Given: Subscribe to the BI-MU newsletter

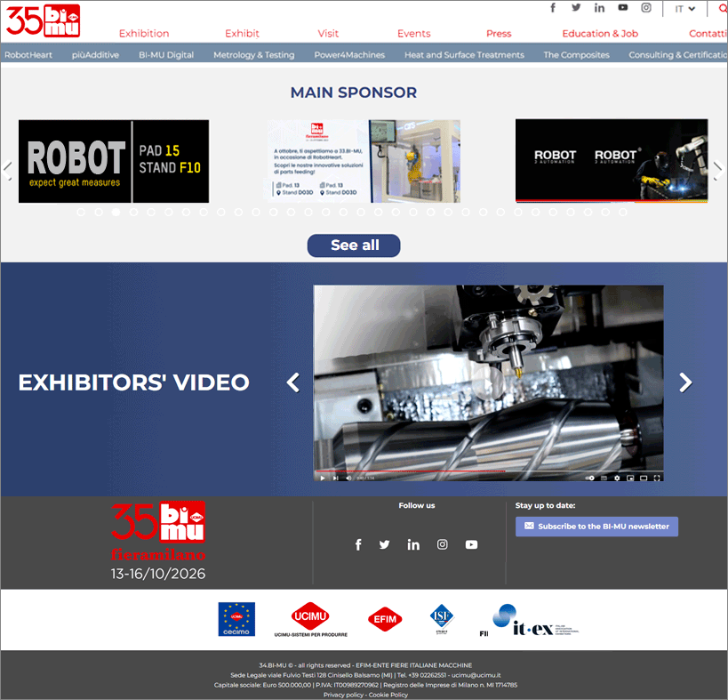Looking at the screenshot, I should pyautogui.click(x=596, y=527).
